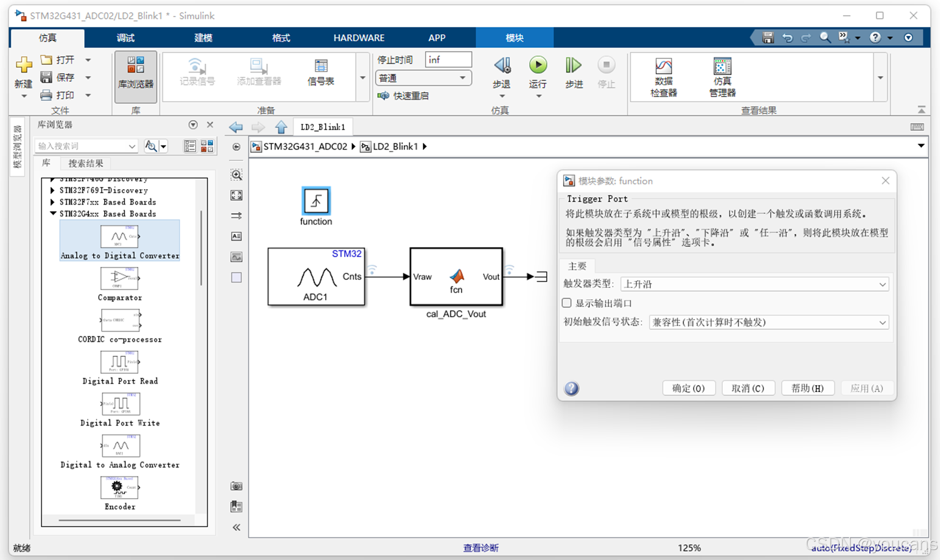Click the disabled Stop simulation button

coord(606,65)
